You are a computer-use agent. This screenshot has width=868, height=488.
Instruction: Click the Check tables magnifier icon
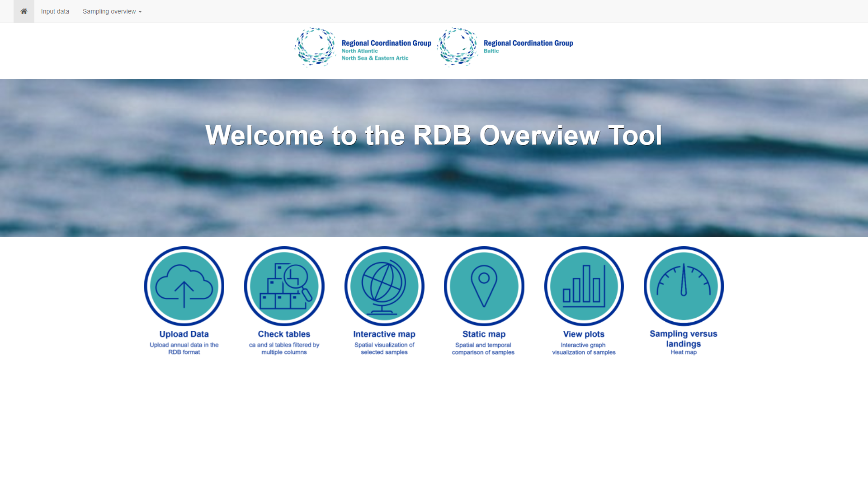pos(284,286)
